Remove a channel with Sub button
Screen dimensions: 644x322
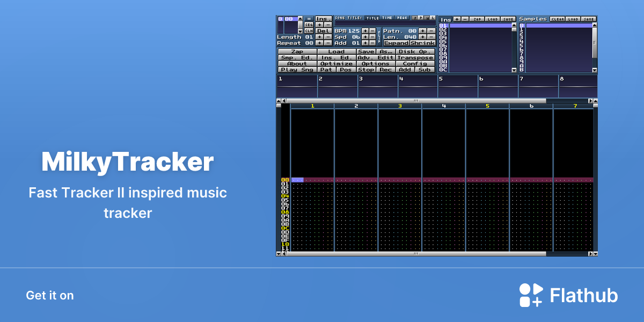pos(425,69)
